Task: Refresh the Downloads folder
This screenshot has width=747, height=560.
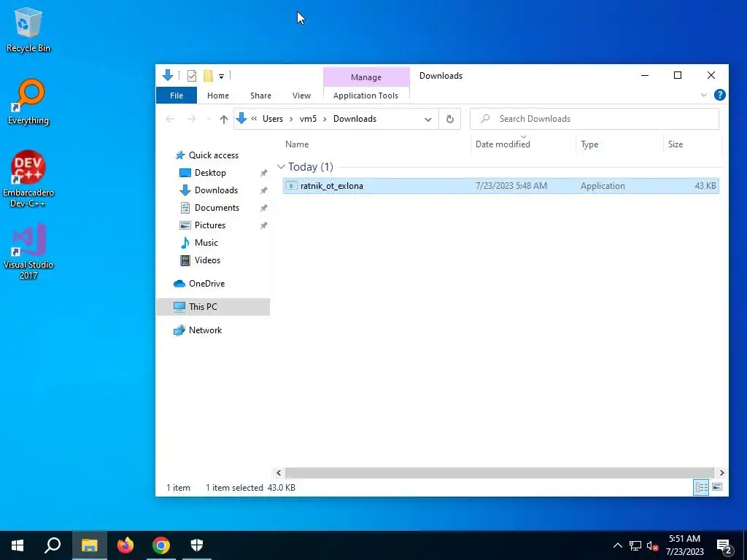Action: [449, 119]
